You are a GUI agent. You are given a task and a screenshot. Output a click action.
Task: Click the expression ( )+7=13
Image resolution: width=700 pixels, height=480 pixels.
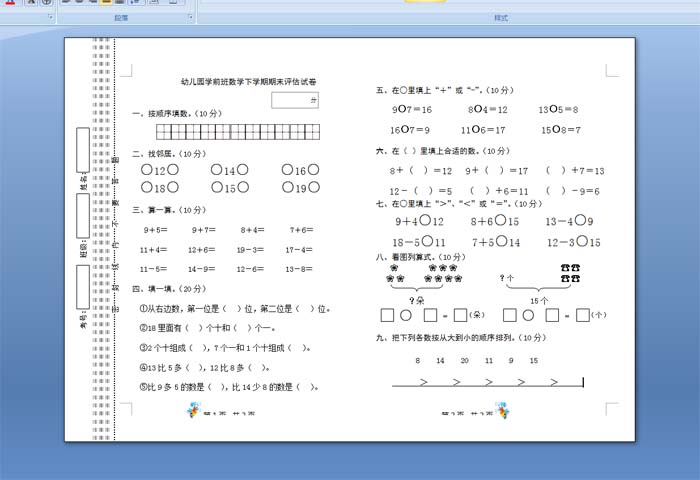pyautogui.click(x=575, y=171)
